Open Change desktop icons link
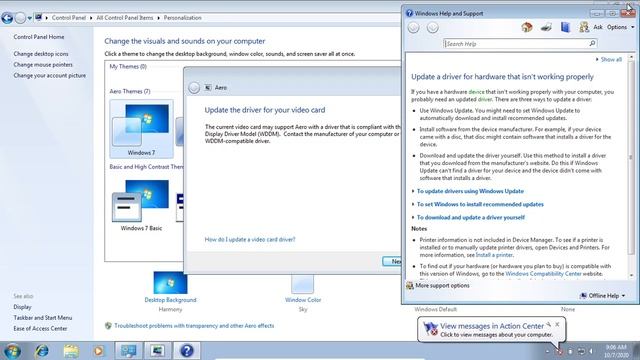640x360 pixels. (x=41, y=54)
